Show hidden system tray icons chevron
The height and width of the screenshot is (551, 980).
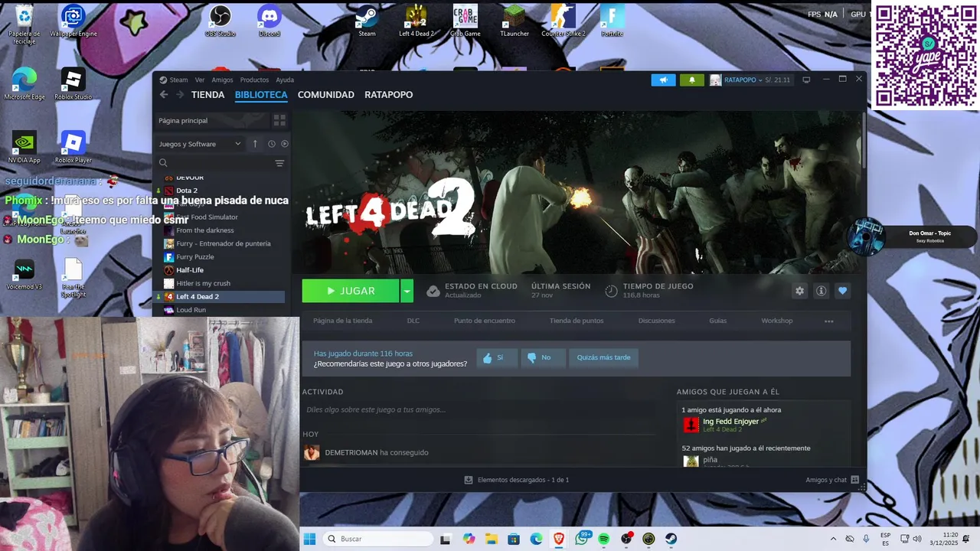833,539
